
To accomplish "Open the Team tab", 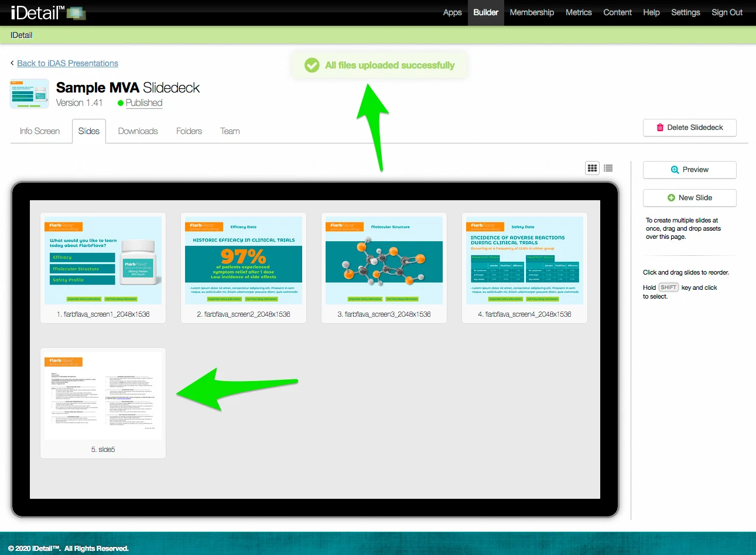I will (x=230, y=131).
